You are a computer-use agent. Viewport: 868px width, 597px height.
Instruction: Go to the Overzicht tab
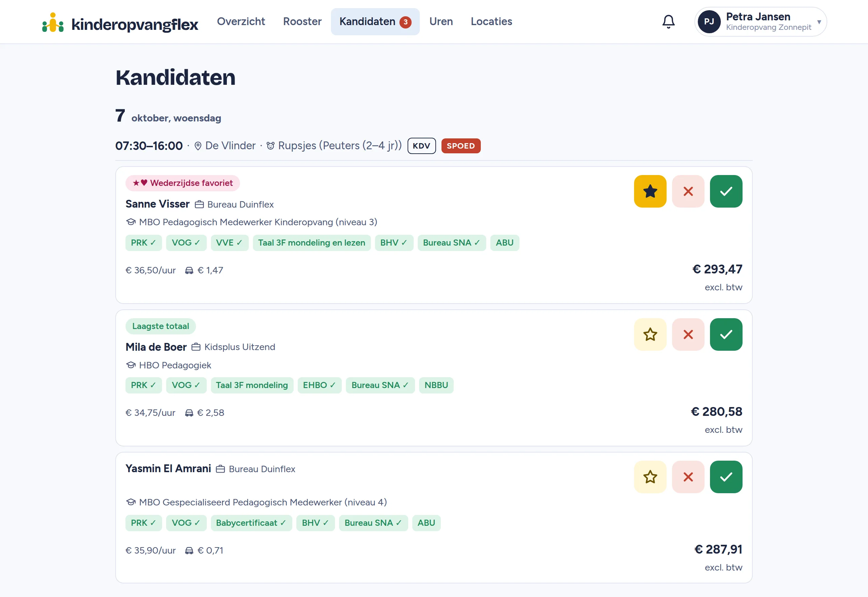pos(241,22)
